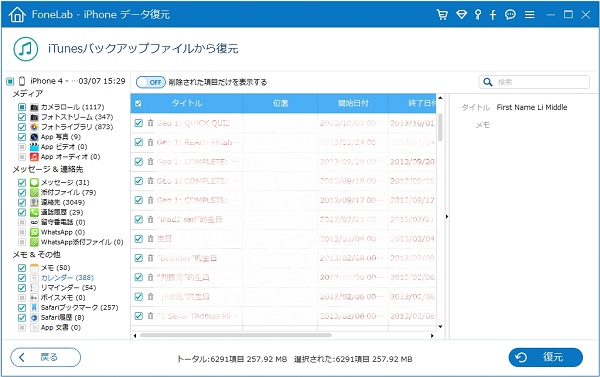Click the iTunes music note icon
Image resolution: width=600 pixels, height=377 pixels.
pos(26,49)
